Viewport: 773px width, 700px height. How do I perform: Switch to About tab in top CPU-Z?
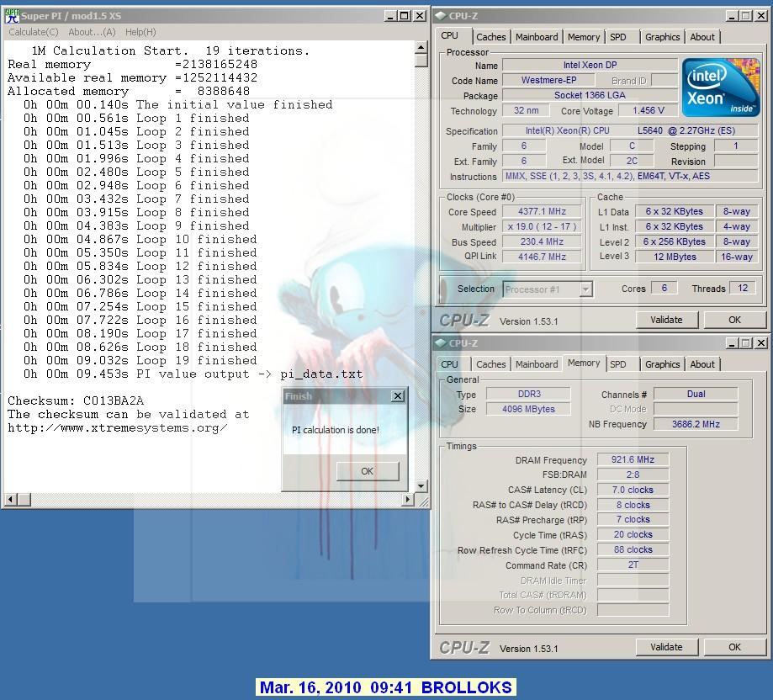(x=702, y=37)
